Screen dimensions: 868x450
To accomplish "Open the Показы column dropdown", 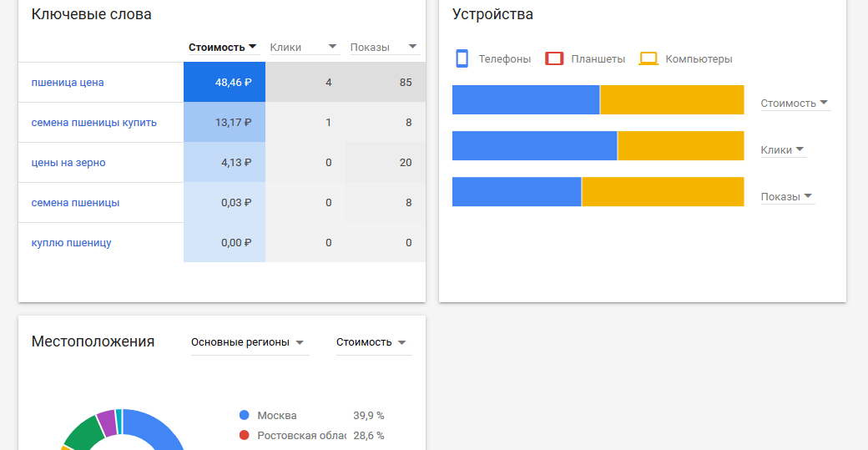I will coord(383,48).
